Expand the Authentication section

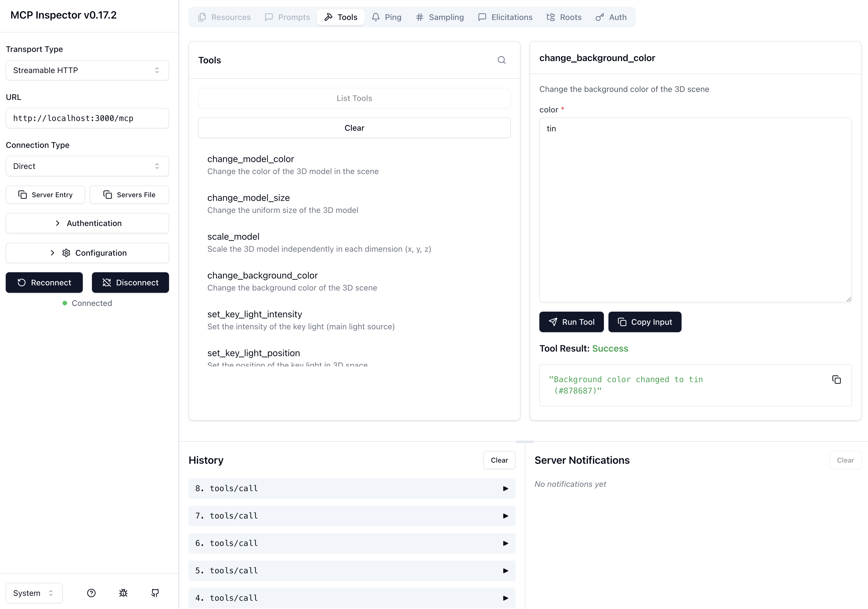pos(87,223)
